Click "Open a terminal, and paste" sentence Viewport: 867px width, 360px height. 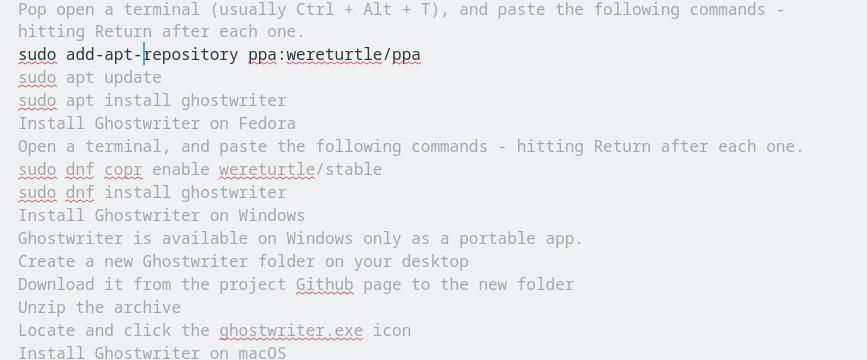(x=411, y=147)
